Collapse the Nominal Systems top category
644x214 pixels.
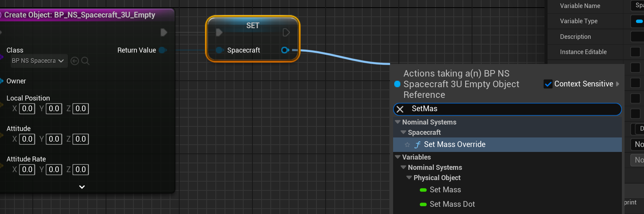pos(398,122)
